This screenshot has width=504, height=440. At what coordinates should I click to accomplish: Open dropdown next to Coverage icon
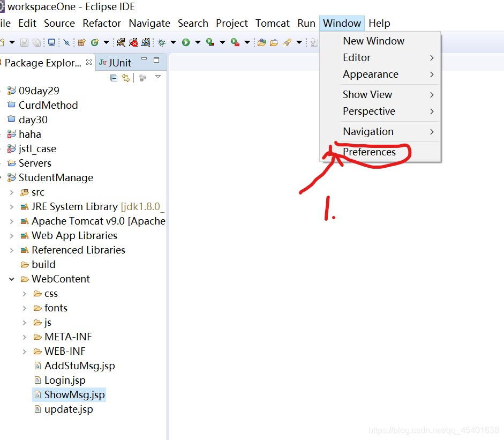[x=222, y=42]
